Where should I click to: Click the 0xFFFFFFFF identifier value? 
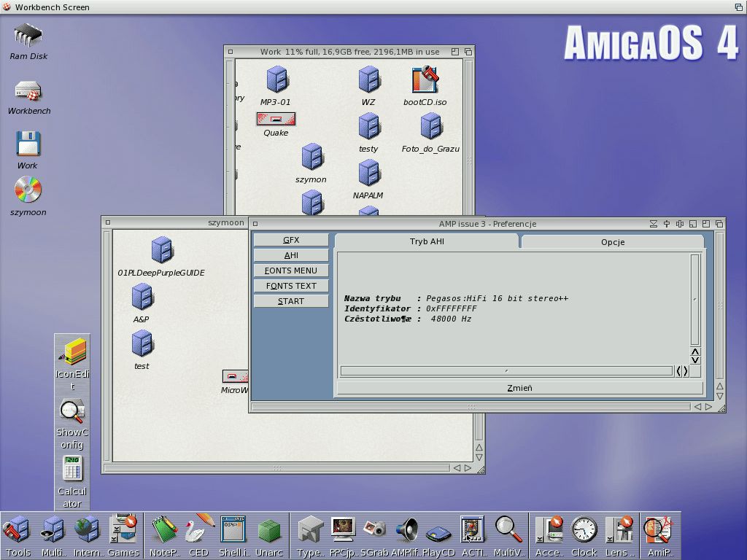451,308
